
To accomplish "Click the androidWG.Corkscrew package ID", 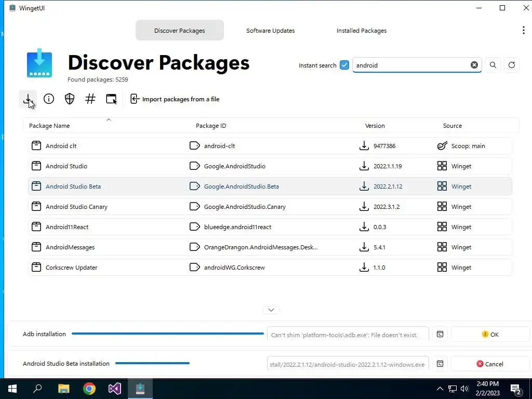I will [x=234, y=268].
